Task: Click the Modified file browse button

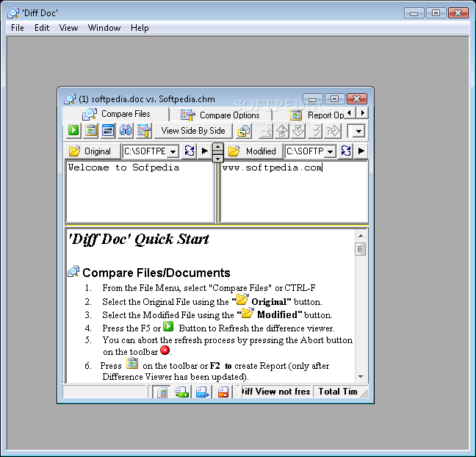Action: click(252, 151)
